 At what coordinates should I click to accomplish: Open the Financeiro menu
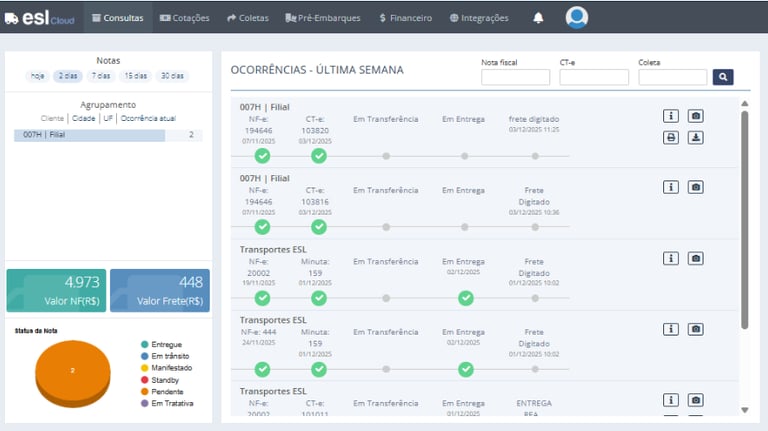point(406,18)
